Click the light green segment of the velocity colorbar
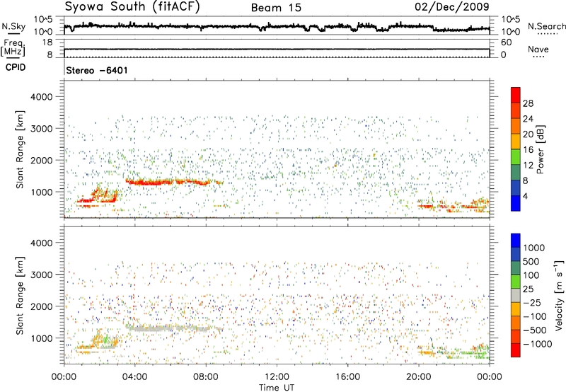Viewport: 566px width, 392px height. [x=516, y=282]
